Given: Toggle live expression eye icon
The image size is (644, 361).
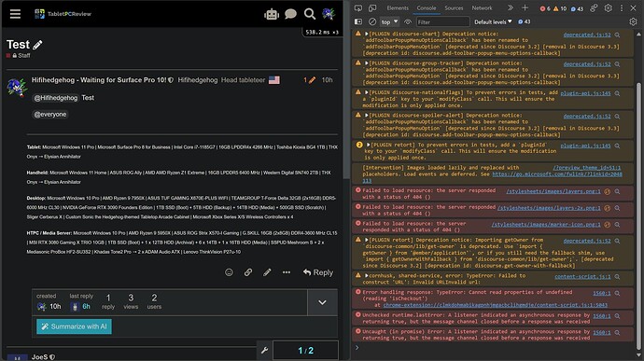Looking at the screenshot, I should pyautogui.click(x=408, y=21).
